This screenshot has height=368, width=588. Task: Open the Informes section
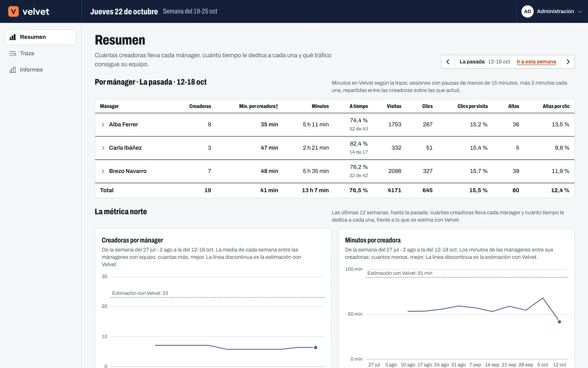coord(40,70)
